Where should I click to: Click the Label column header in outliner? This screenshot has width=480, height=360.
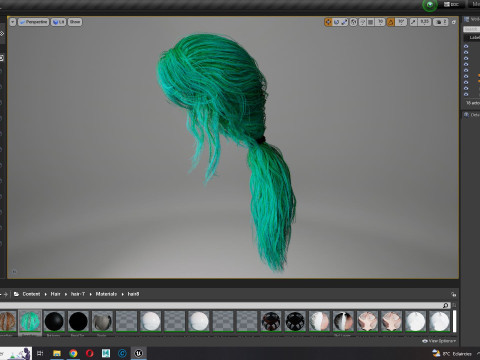(475, 37)
